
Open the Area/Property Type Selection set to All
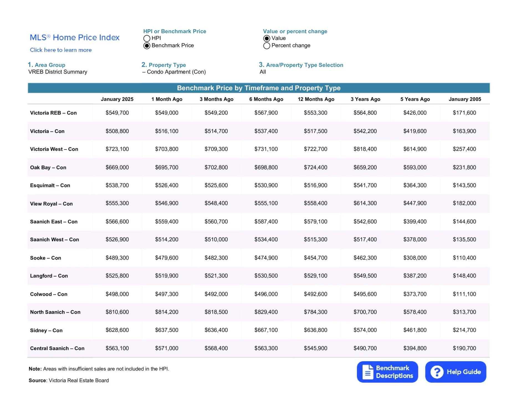pos(263,72)
